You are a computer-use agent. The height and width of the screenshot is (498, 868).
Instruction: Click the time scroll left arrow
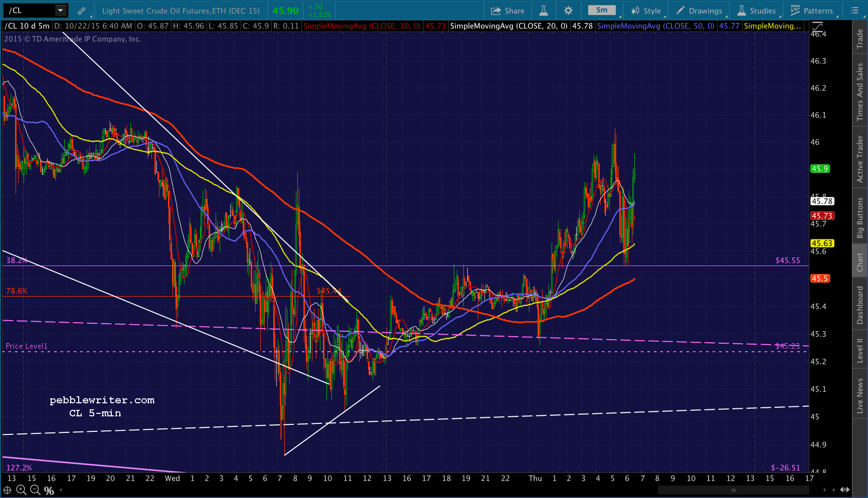(x=824, y=489)
